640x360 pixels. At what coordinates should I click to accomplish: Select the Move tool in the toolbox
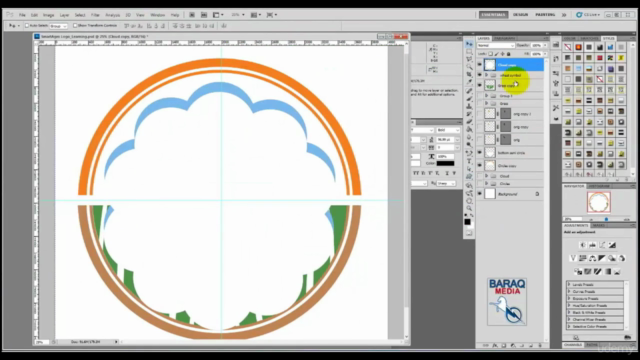[469, 44]
